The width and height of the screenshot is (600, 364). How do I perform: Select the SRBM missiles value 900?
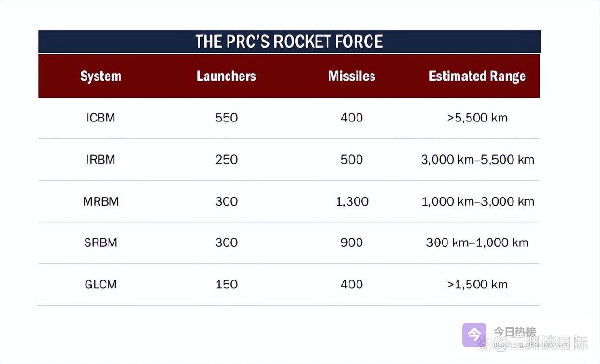[351, 242]
